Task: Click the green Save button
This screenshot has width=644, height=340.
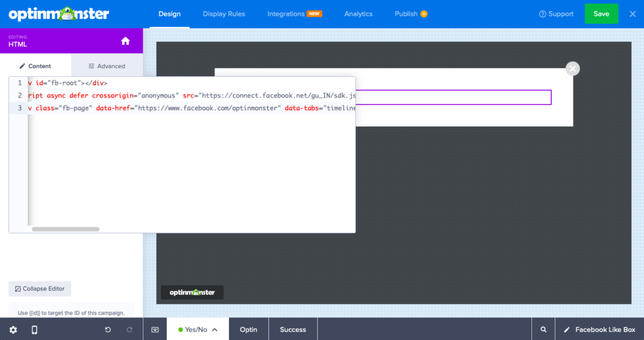Action: [x=601, y=14]
